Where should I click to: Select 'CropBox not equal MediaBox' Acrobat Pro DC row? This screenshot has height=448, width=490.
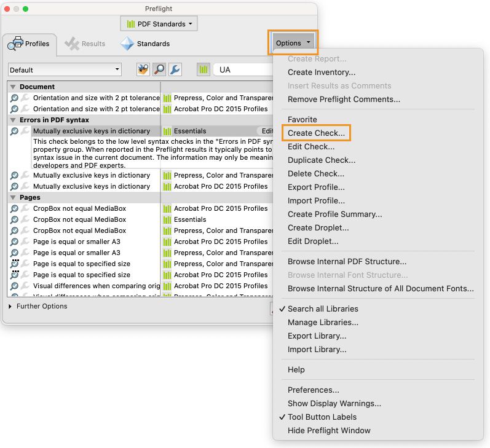(140, 209)
